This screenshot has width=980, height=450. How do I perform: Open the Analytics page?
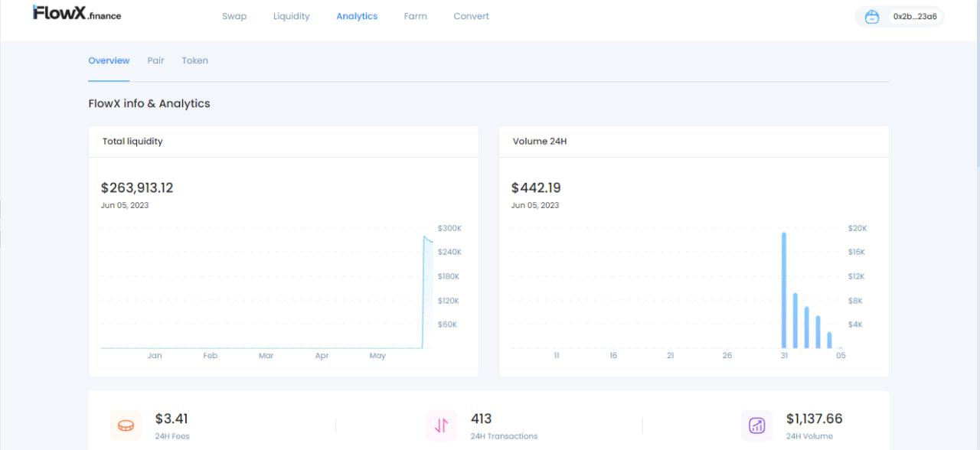point(357,16)
